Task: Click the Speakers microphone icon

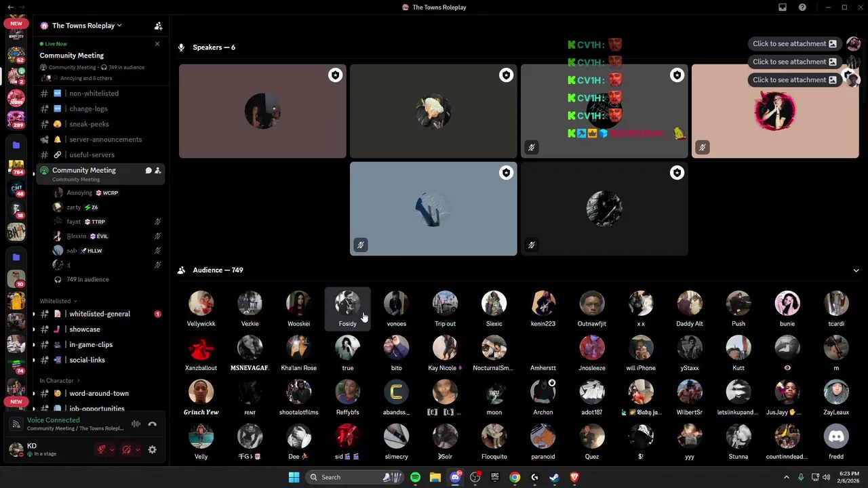Action: click(181, 47)
